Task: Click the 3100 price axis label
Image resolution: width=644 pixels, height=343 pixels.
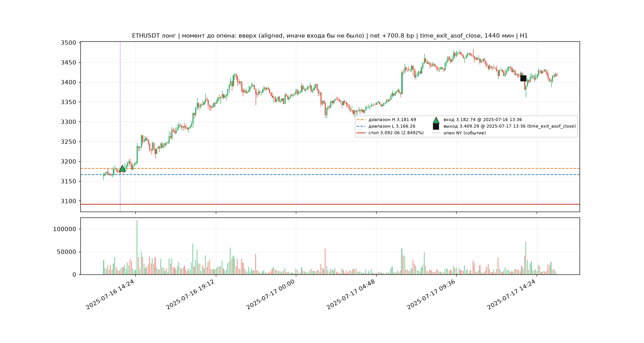Action: (69, 201)
